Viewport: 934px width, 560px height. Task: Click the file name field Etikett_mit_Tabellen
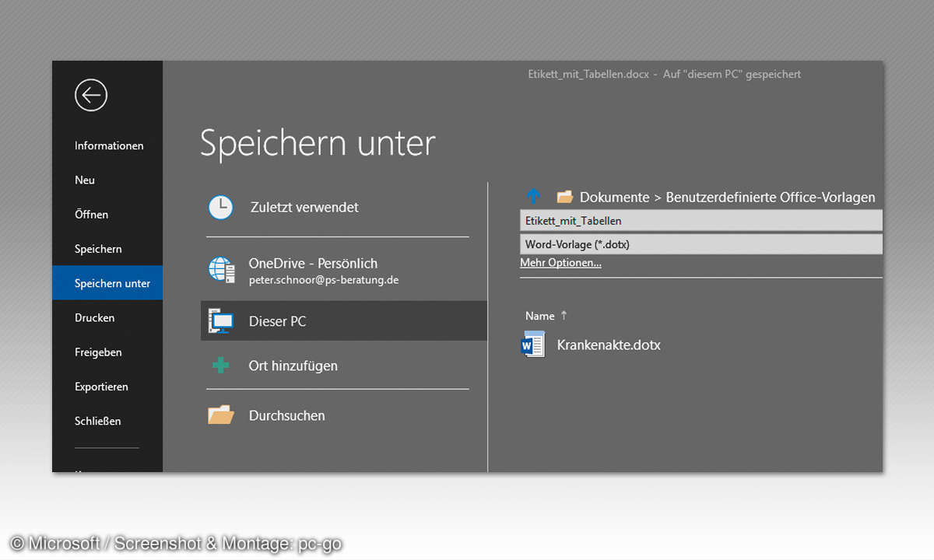click(x=700, y=221)
